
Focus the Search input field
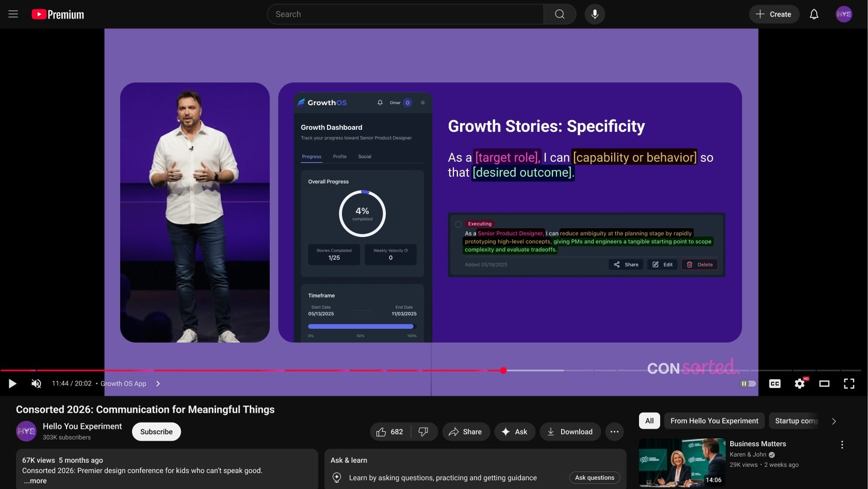(x=405, y=14)
